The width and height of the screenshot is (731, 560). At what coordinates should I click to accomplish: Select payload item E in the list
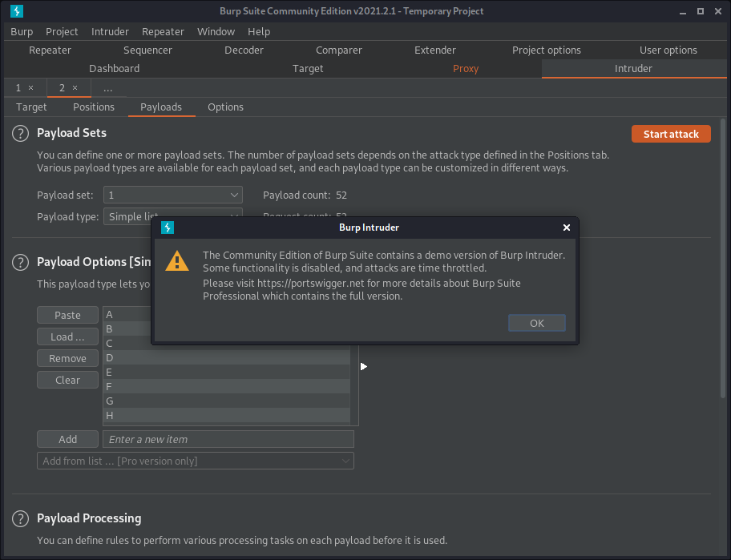[x=227, y=373]
